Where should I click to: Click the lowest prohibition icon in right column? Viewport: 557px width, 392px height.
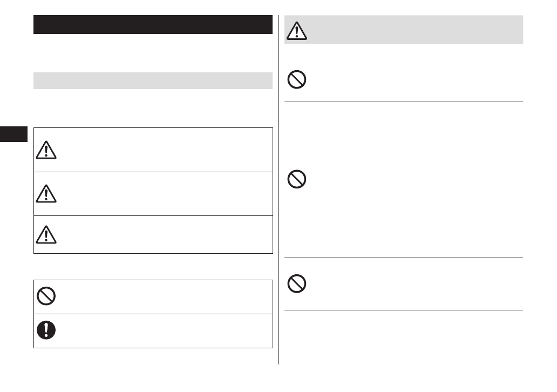297,283
